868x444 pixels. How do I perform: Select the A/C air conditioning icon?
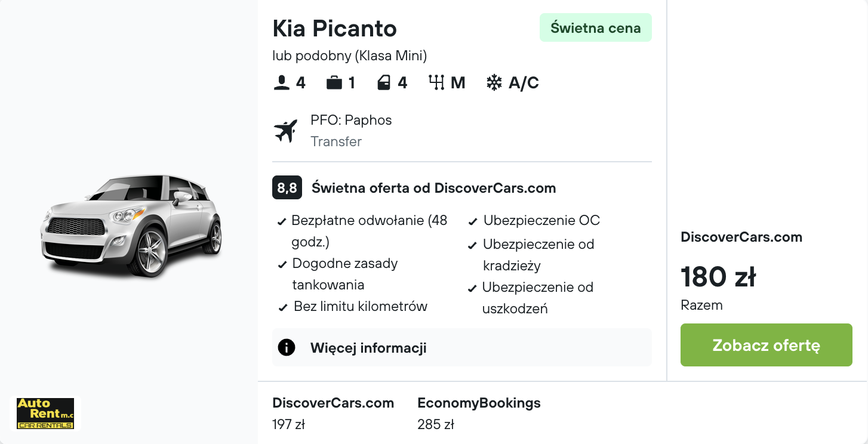(x=494, y=83)
